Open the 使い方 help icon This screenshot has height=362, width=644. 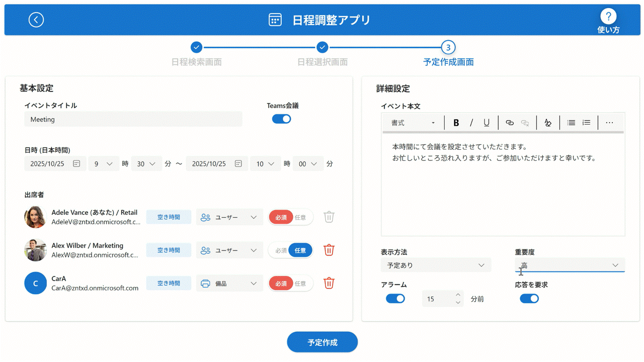pyautogui.click(x=608, y=16)
